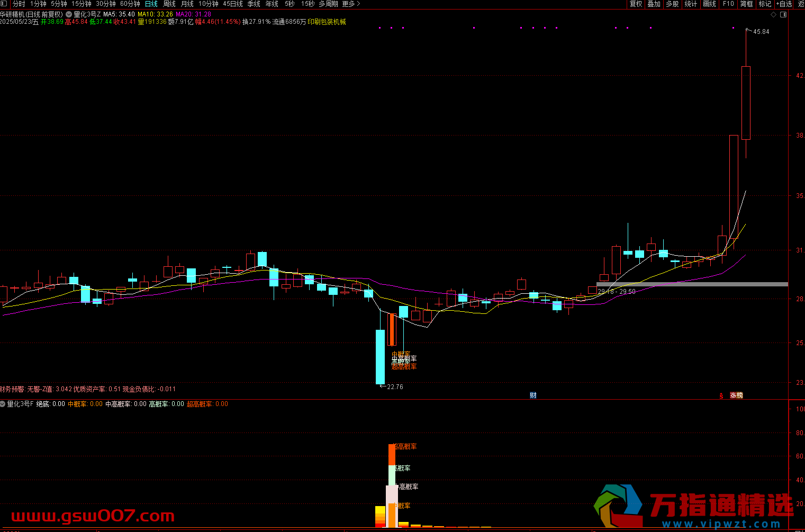
Task: Open the 画线 drawing tools
Action: click(709, 4)
